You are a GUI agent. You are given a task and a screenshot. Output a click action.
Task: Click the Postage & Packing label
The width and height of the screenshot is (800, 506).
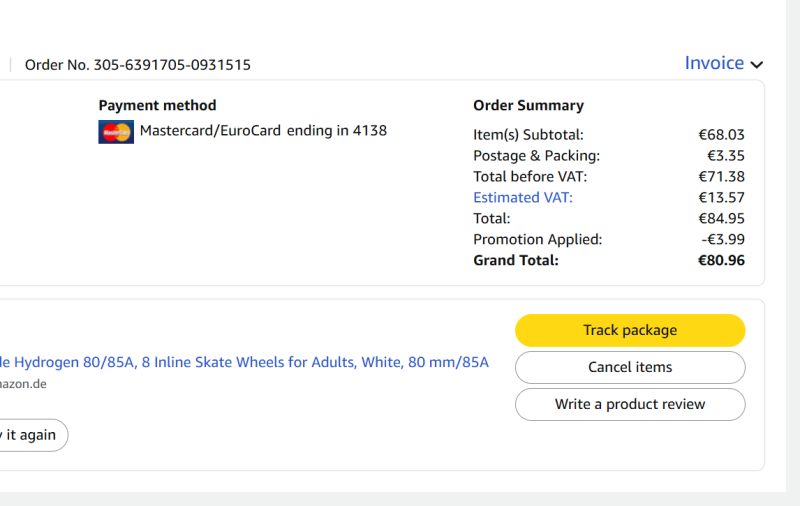click(536, 155)
